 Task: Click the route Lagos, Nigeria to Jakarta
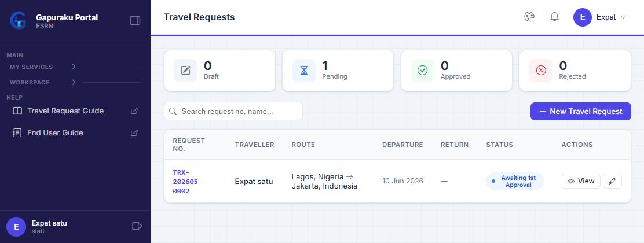pos(324,182)
